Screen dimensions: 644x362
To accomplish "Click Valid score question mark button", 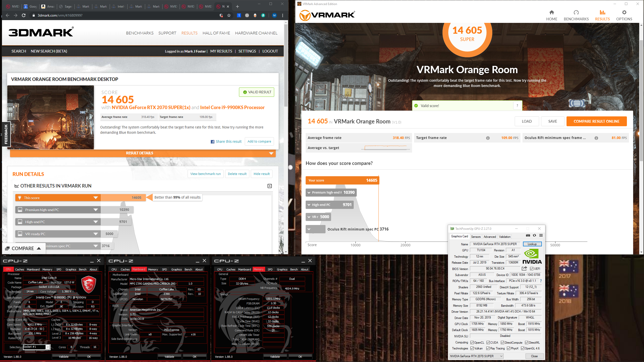I will pyautogui.click(x=517, y=106).
